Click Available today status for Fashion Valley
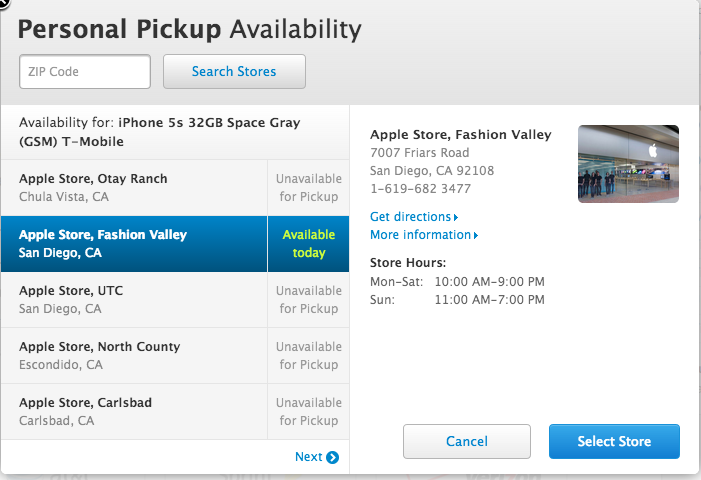 309,244
